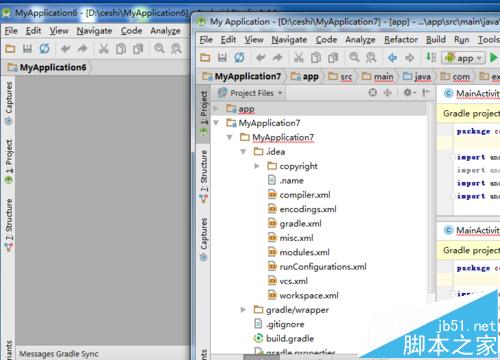Click java breadcrumb in navigation bar
The image size is (500, 360).
click(417, 77)
